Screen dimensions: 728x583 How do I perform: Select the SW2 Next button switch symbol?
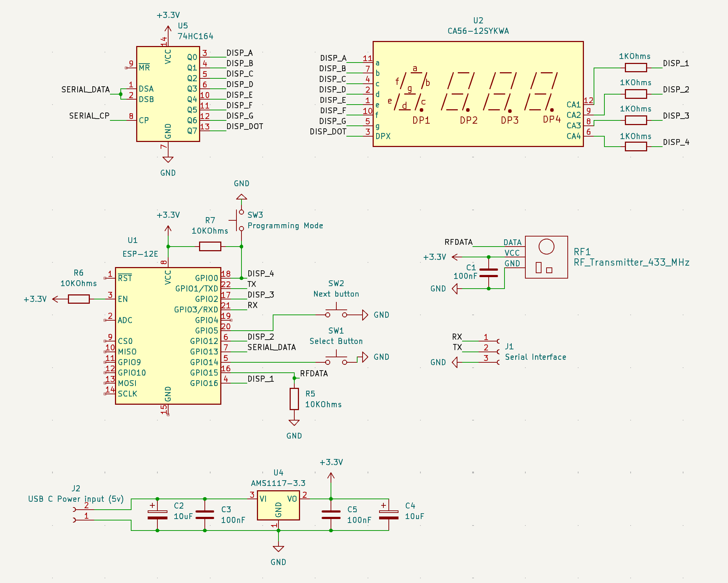click(336, 311)
